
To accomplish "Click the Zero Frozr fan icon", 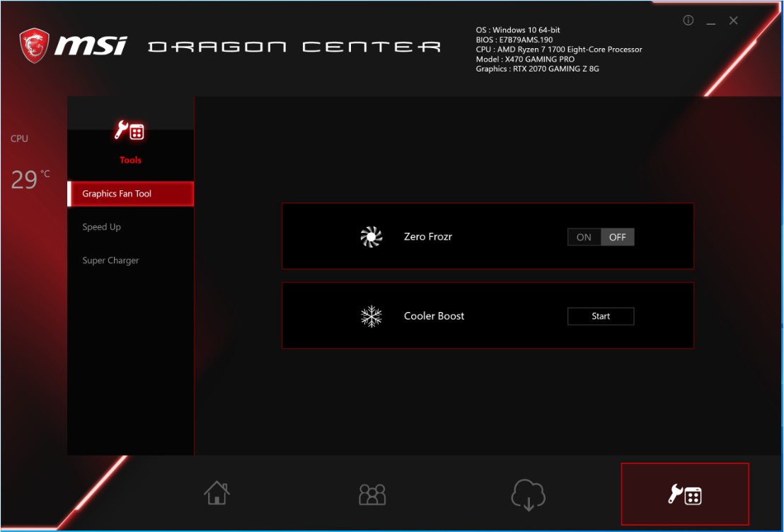I will click(371, 236).
